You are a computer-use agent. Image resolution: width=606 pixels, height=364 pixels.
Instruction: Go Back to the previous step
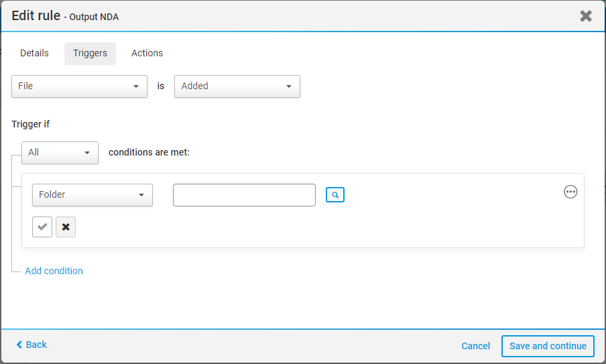pos(32,345)
